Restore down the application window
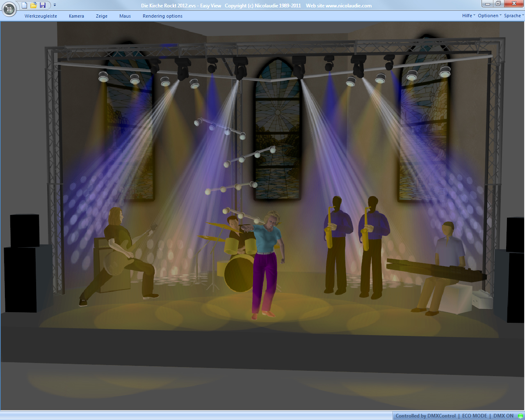The width and height of the screenshot is (525, 420). [498, 4]
